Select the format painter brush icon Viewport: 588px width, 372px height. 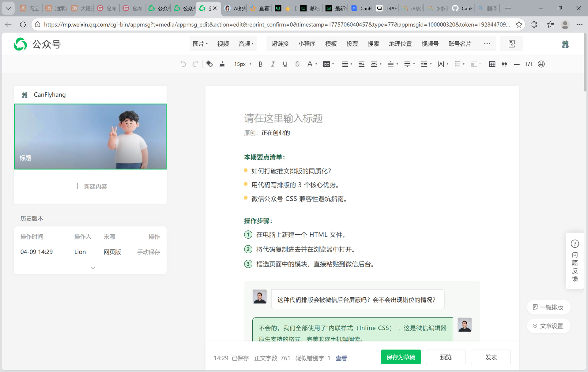click(x=222, y=64)
